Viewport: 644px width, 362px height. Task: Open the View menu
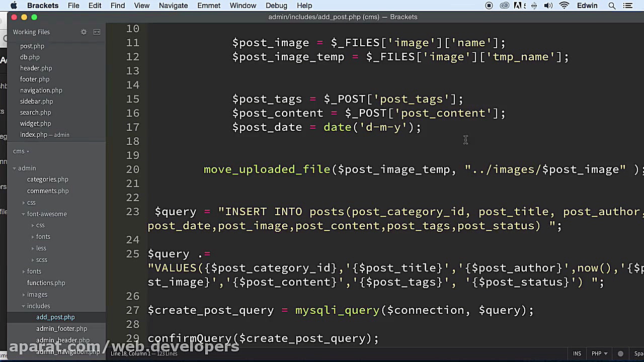pyautogui.click(x=142, y=6)
